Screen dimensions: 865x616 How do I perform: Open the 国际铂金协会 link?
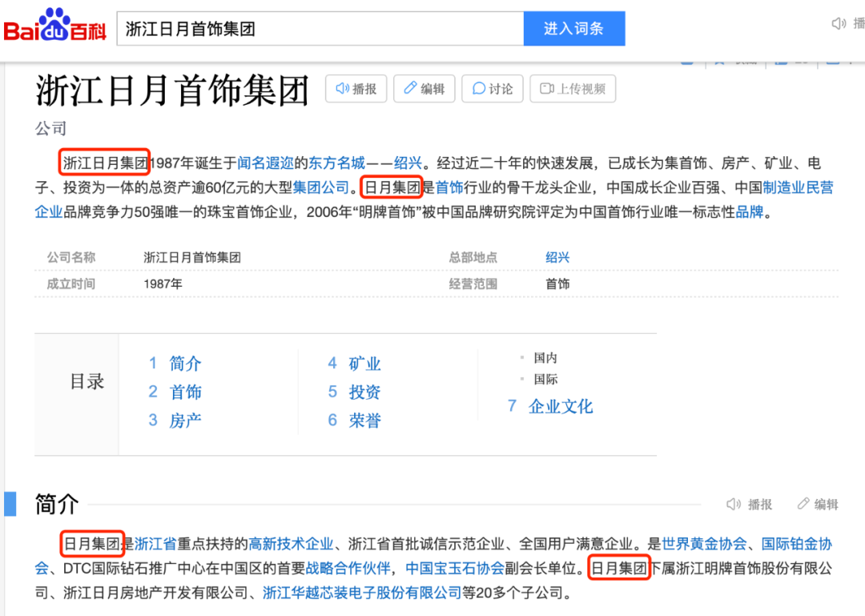[797, 544]
